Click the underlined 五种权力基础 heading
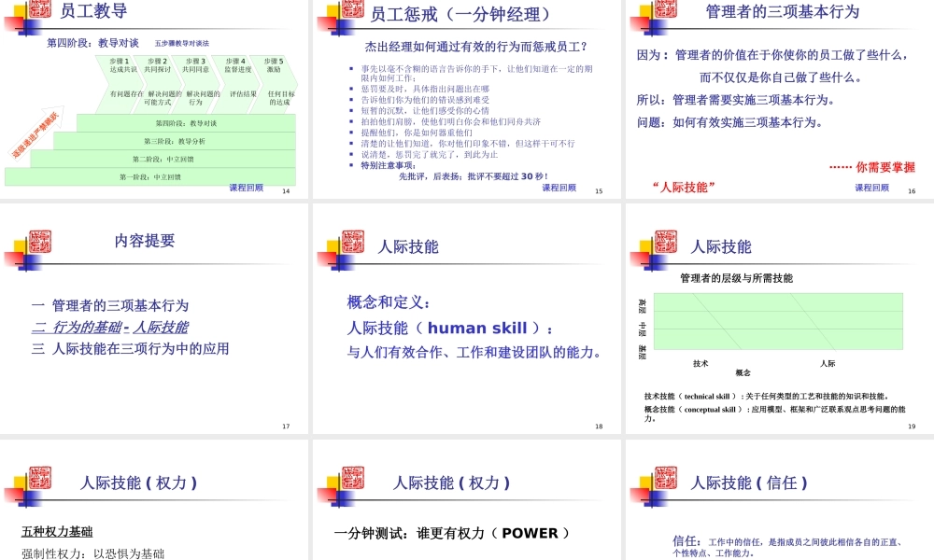934x560 pixels. 57,531
